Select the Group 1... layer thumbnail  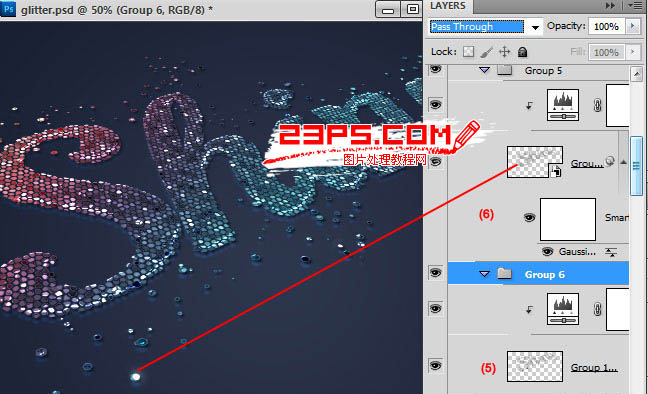tap(535, 366)
